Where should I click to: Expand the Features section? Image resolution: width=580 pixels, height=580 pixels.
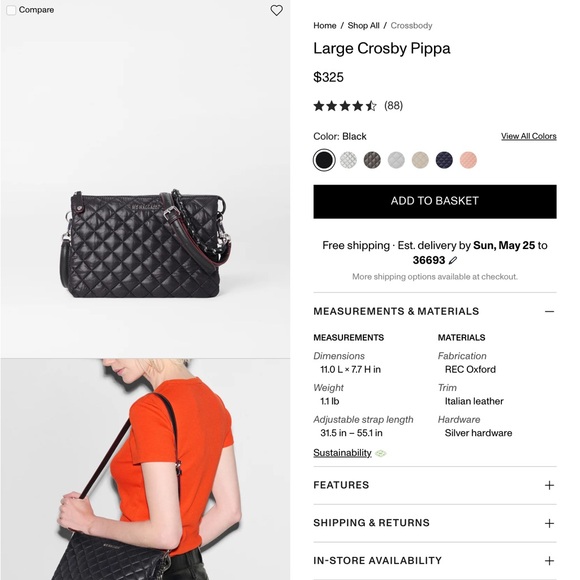tap(435, 485)
